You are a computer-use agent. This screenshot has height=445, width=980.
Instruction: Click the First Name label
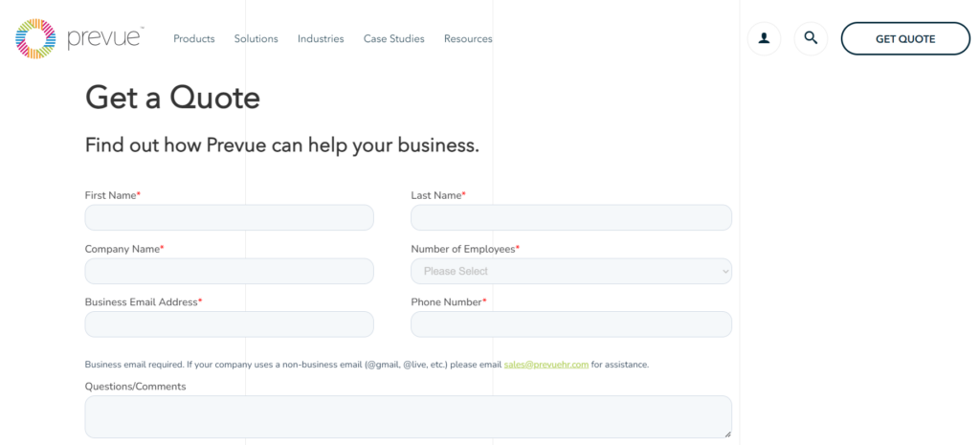tap(113, 195)
